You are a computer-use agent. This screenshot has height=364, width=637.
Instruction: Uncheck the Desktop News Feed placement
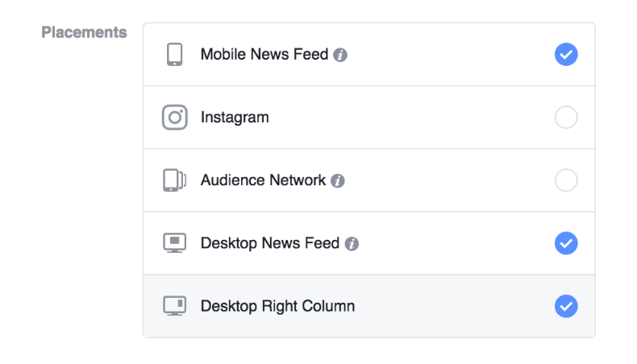[566, 242]
